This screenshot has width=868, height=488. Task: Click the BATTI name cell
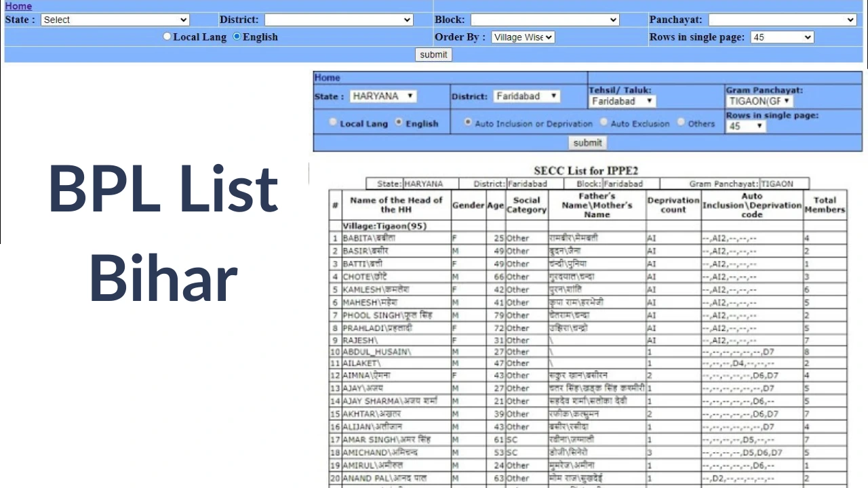(x=396, y=264)
